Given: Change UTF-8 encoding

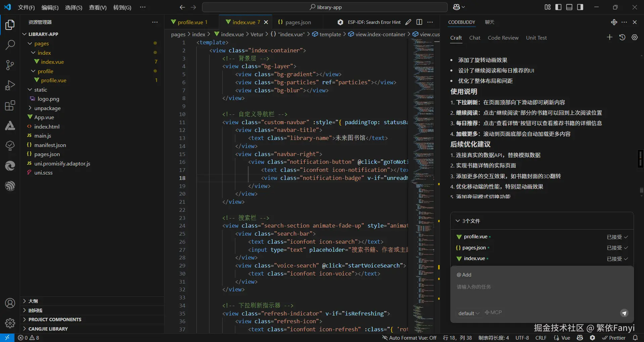Looking at the screenshot, I should [522, 338].
